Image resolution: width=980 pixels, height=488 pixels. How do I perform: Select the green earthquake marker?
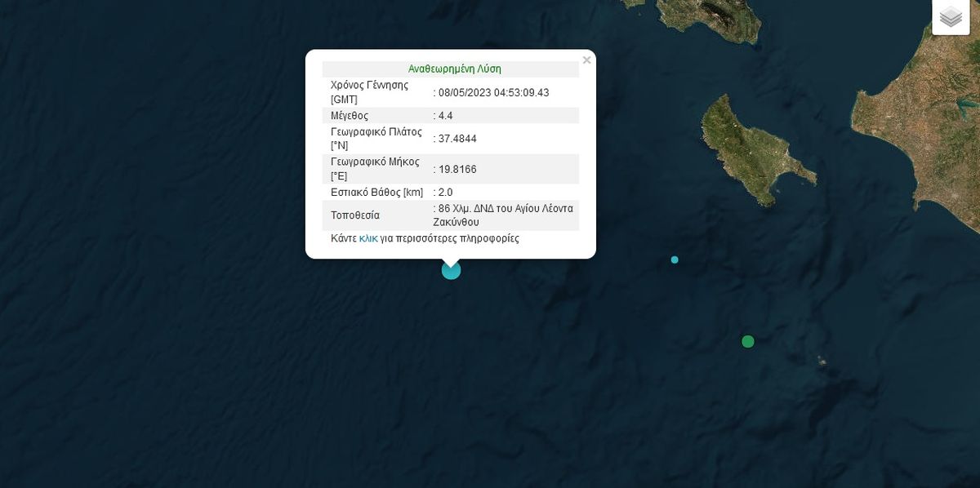click(x=747, y=341)
